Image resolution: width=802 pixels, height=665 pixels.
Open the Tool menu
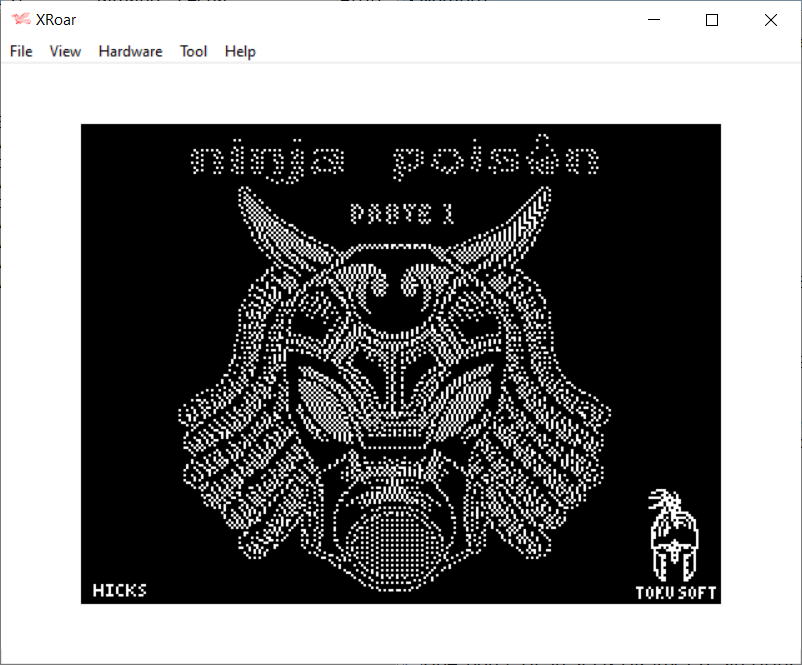(193, 51)
